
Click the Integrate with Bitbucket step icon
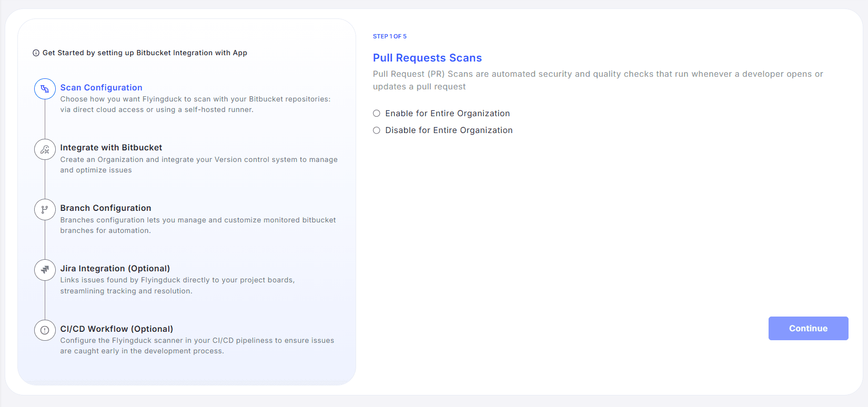[x=45, y=149]
